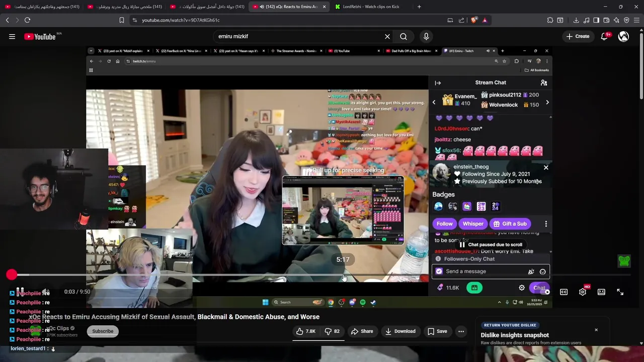Bookmark this page with the bookmark icon
The width and height of the screenshot is (644, 362).
tap(122, 20)
